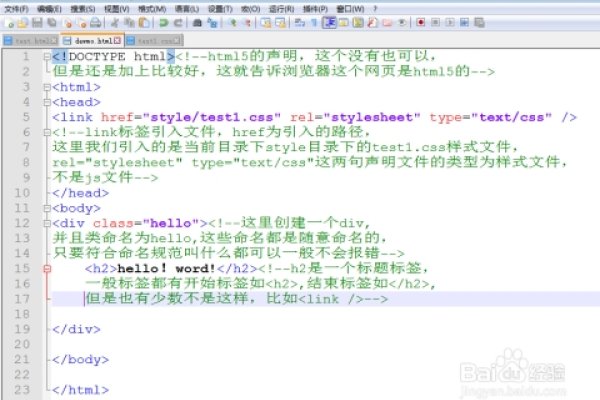Close the test.html tab with its X
Viewport: 600px width, 400px height.
point(54,41)
